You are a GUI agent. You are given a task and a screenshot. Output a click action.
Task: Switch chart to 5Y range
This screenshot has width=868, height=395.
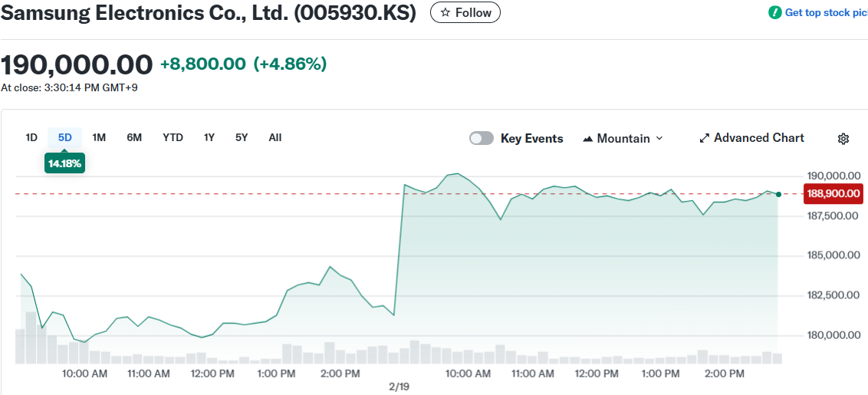(242, 137)
